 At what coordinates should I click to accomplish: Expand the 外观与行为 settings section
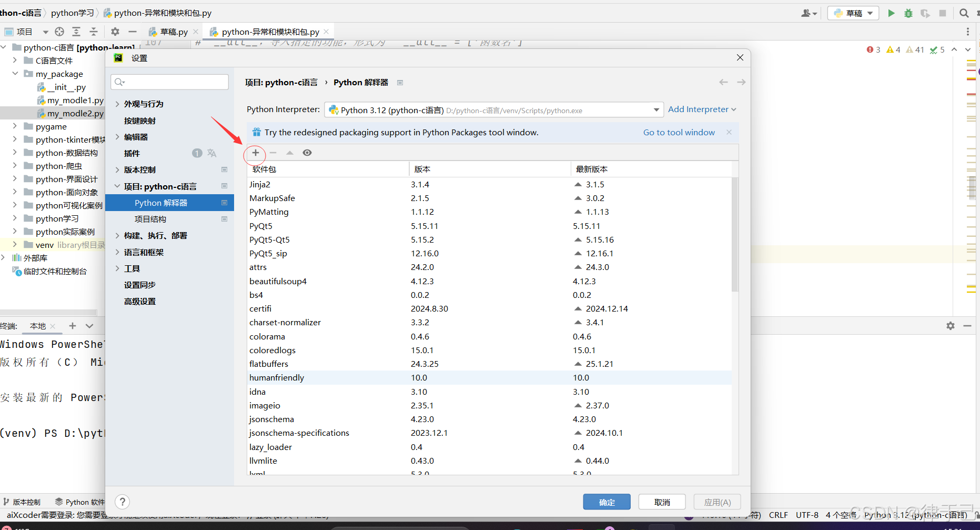click(x=117, y=104)
